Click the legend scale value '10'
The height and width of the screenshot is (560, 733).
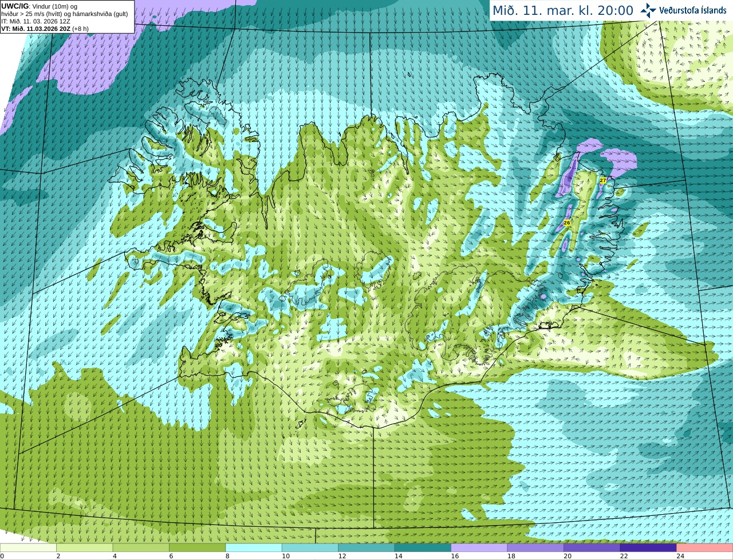click(286, 556)
